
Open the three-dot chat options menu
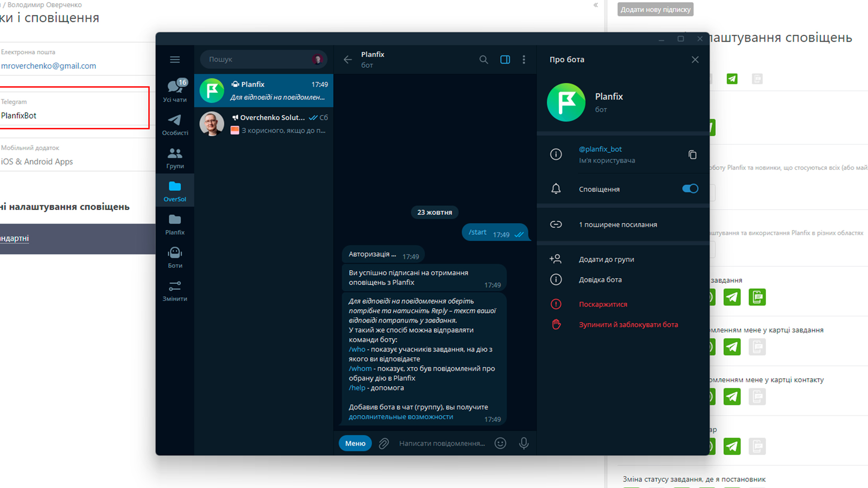[524, 60]
